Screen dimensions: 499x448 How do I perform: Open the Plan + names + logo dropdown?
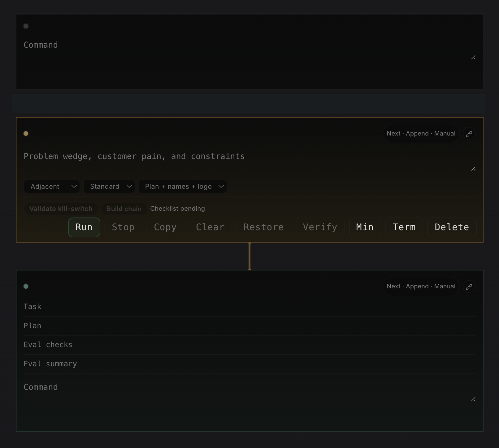point(182,187)
